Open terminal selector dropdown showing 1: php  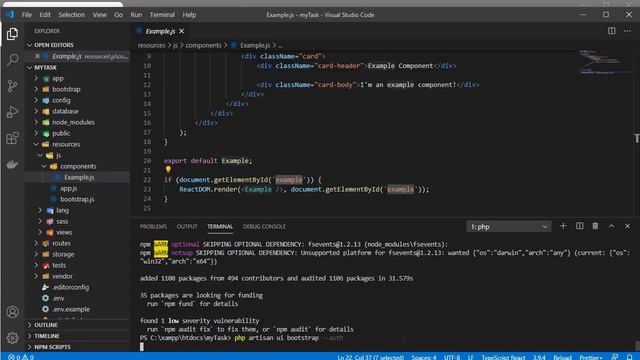click(509, 227)
